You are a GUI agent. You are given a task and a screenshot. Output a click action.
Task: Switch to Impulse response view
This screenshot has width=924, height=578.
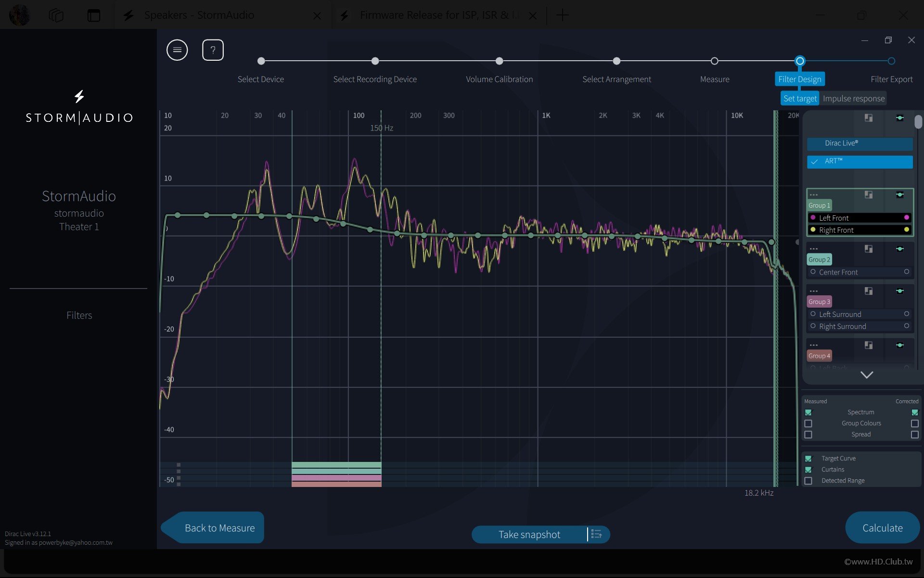[x=853, y=98]
